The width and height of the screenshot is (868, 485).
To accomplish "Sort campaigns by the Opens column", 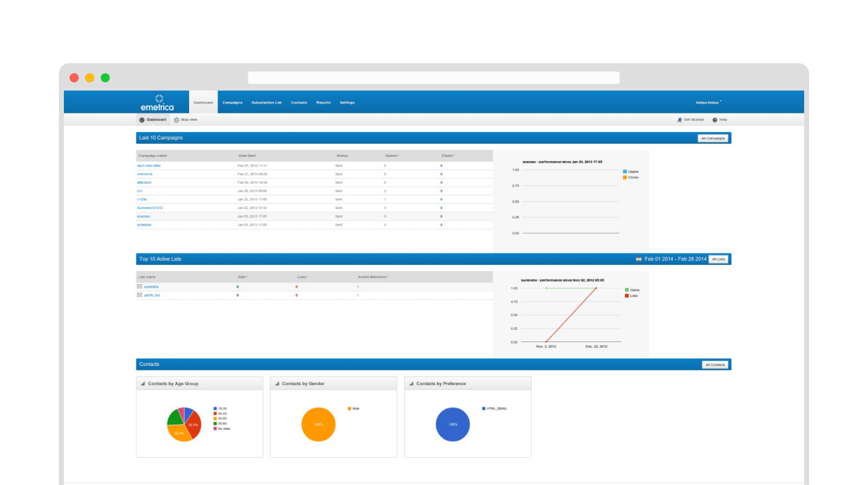I will tap(391, 156).
